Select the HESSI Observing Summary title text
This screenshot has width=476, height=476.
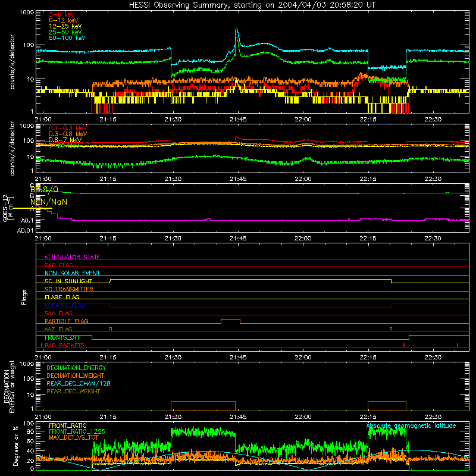point(252,5)
